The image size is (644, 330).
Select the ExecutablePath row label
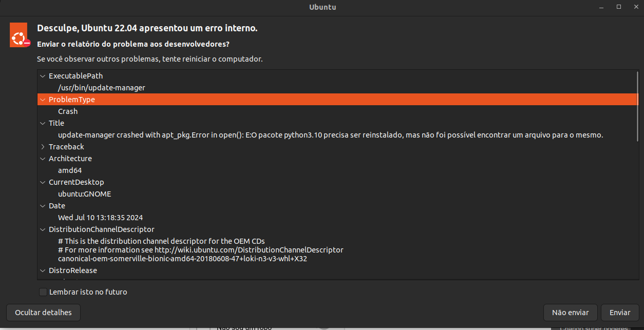(75, 76)
